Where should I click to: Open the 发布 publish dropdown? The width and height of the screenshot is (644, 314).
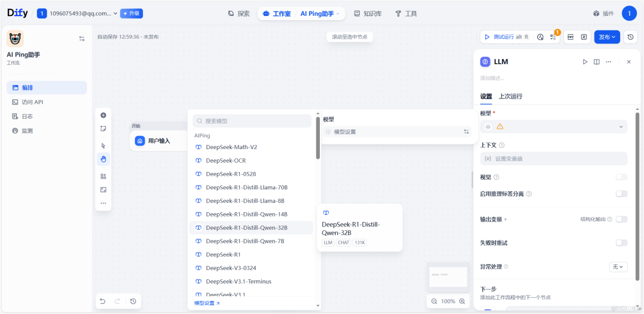(606, 36)
